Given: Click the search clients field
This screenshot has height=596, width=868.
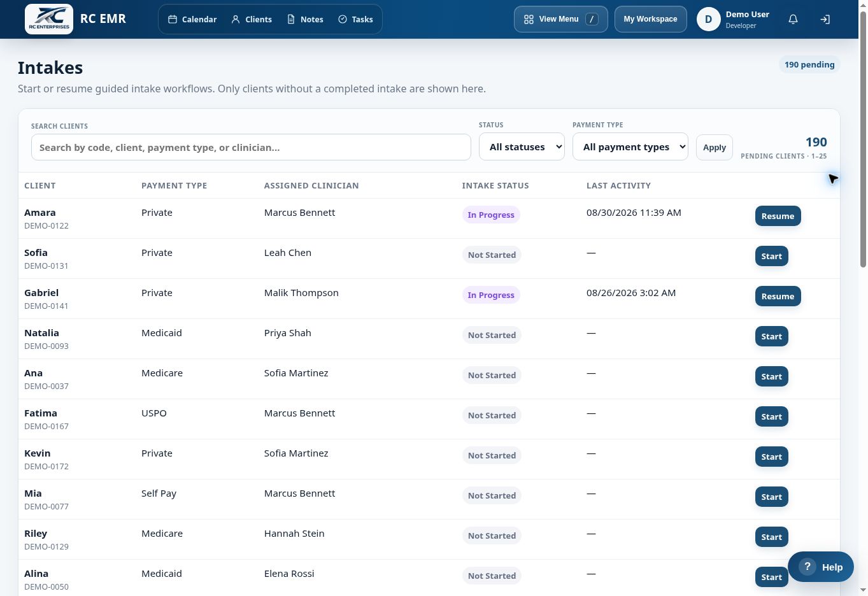Looking at the screenshot, I should click(x=251, y=147).
